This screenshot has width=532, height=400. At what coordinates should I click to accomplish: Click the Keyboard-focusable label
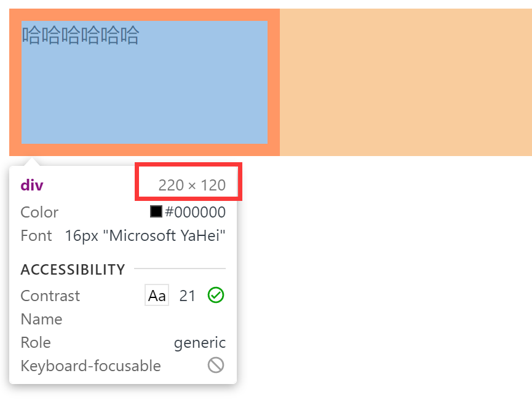(x=90, y=366)
